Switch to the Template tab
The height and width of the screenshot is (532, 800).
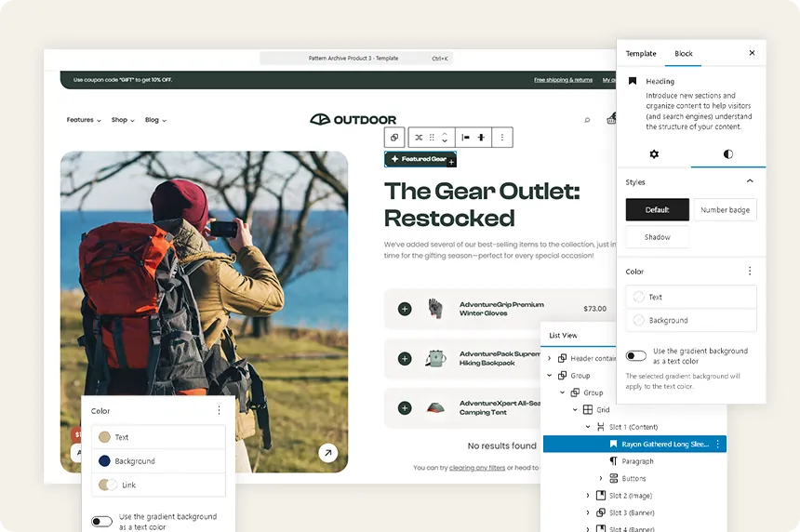(x=641, y=54)
